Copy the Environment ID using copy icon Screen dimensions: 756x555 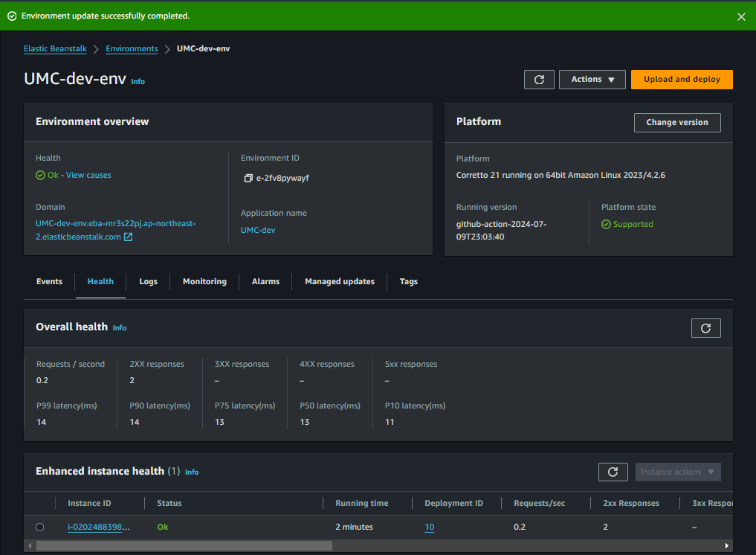(248, 178)
